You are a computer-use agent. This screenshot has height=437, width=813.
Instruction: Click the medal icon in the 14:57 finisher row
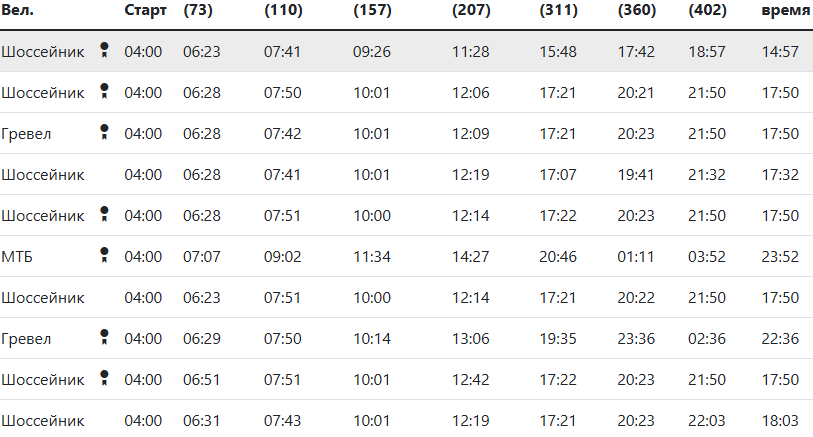[x=104, y=51]
